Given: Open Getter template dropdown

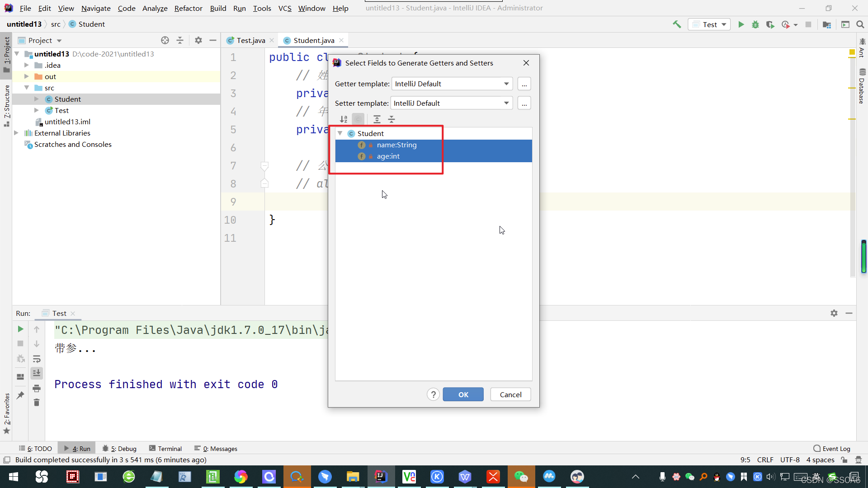Looking at the screenshot, I should [x=452, y=84].
